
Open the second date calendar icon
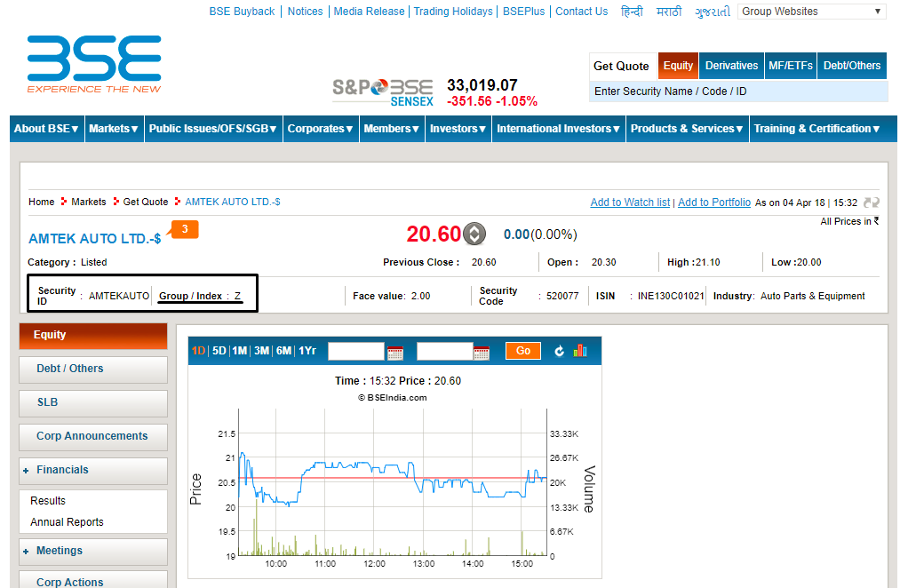coord(482,352)
